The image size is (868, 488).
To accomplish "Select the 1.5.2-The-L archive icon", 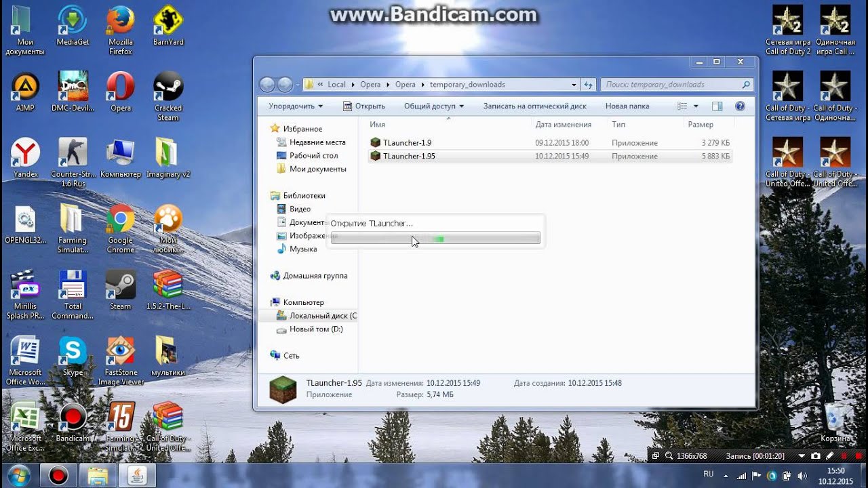I will [x=168, y=290].
